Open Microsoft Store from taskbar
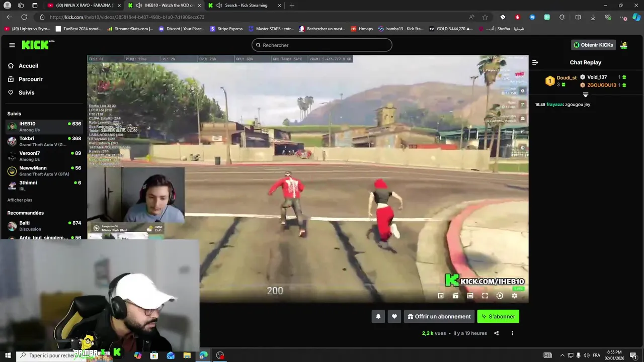Screen dimensions: 644x362 click(154, 355)
